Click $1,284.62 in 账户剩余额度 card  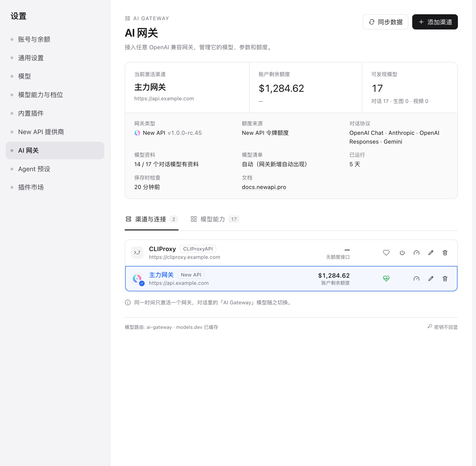click(281, 88)
